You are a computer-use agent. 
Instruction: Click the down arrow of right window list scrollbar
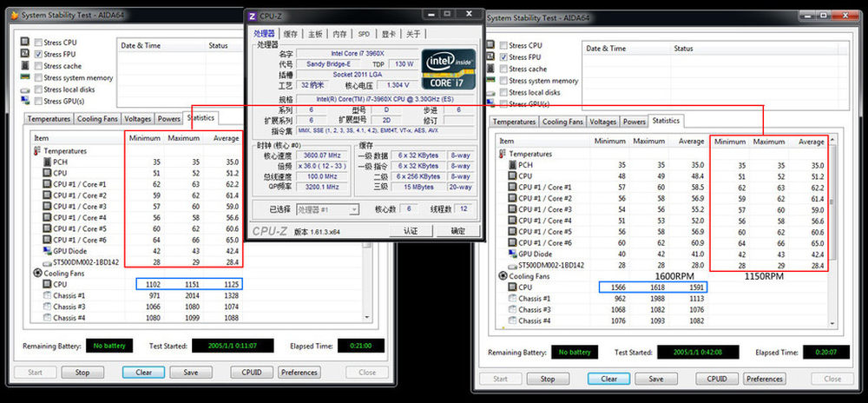pyautogui.click(x=832, y=323)
